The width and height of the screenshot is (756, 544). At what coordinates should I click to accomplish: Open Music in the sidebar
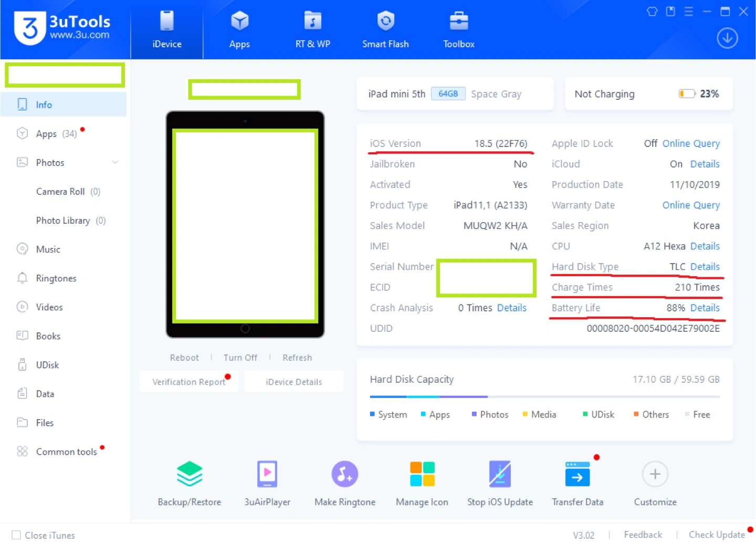pyautogui.click(x=64, y=249)
